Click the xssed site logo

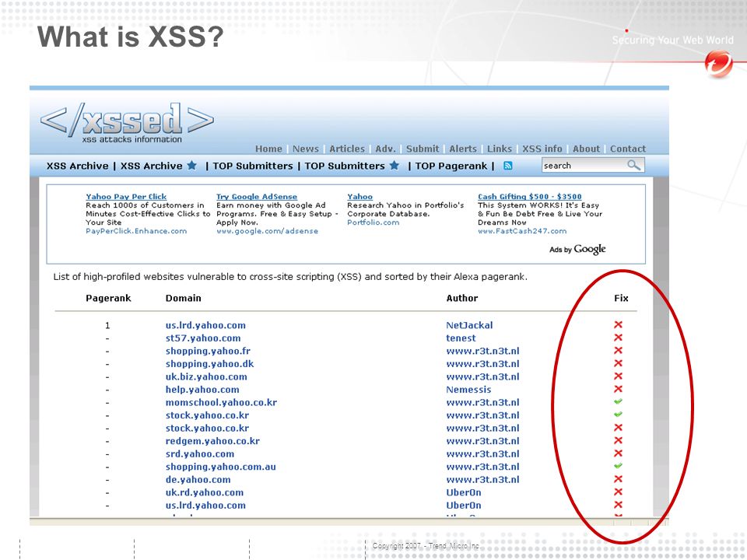127,122
